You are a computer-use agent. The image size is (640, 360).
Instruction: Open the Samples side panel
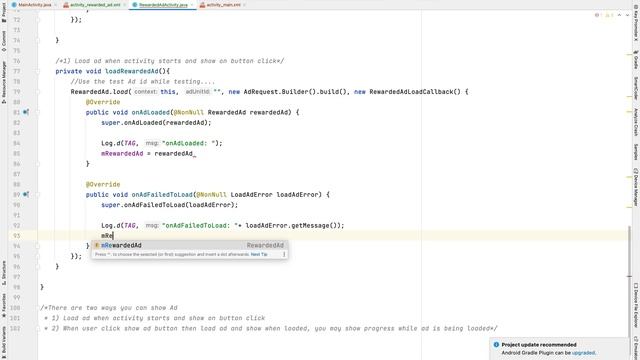pyautogui.click(x=636, y=152)
